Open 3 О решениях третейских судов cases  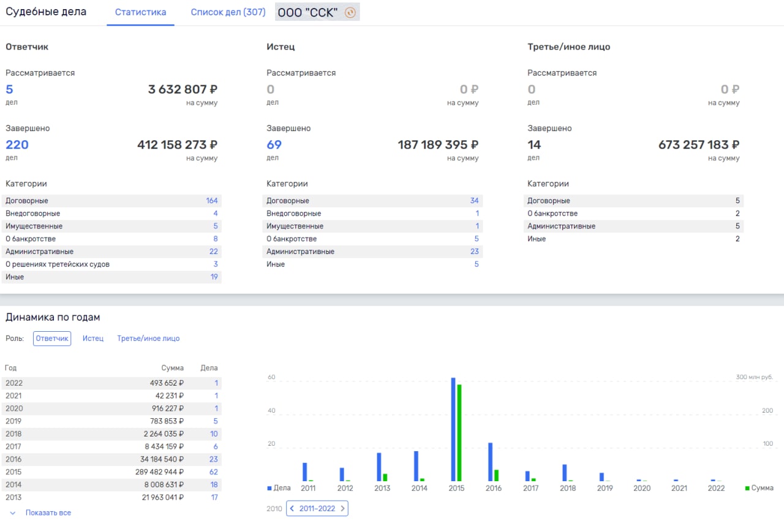216,264
